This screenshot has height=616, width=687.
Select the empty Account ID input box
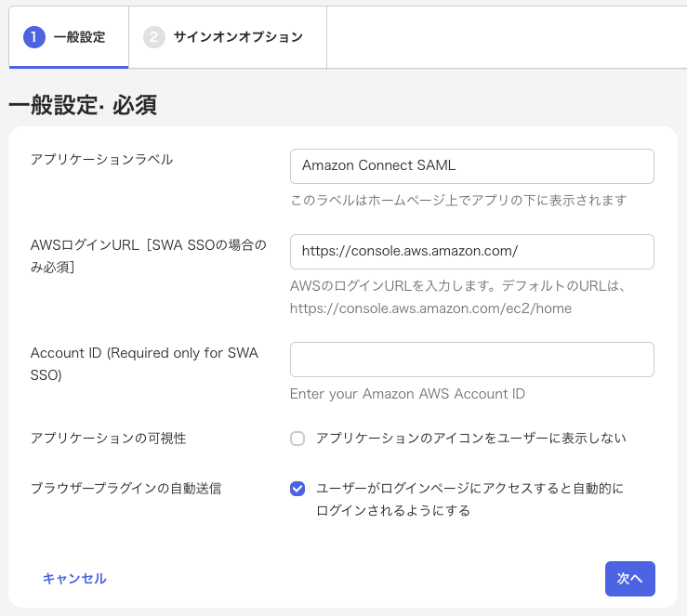(x=471, y=360)
